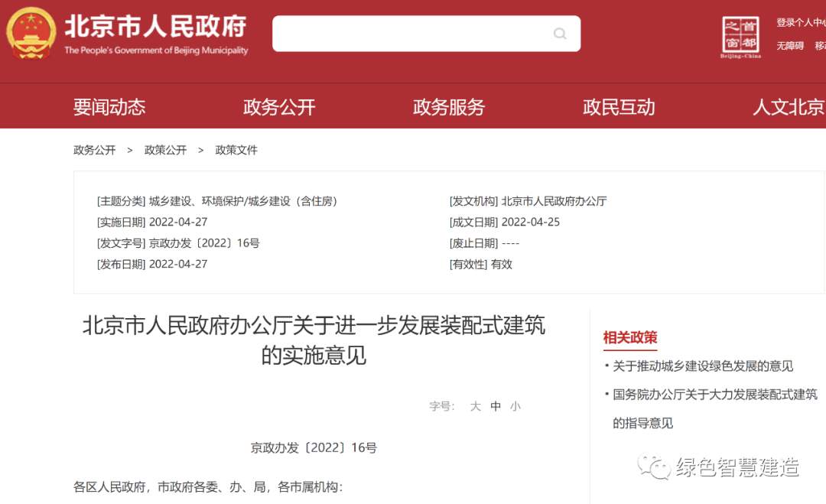Click the 首都之窗 Beijing-China logo
Image resolution: width=826 pixels, height=504 pixels.
point(740,34)
